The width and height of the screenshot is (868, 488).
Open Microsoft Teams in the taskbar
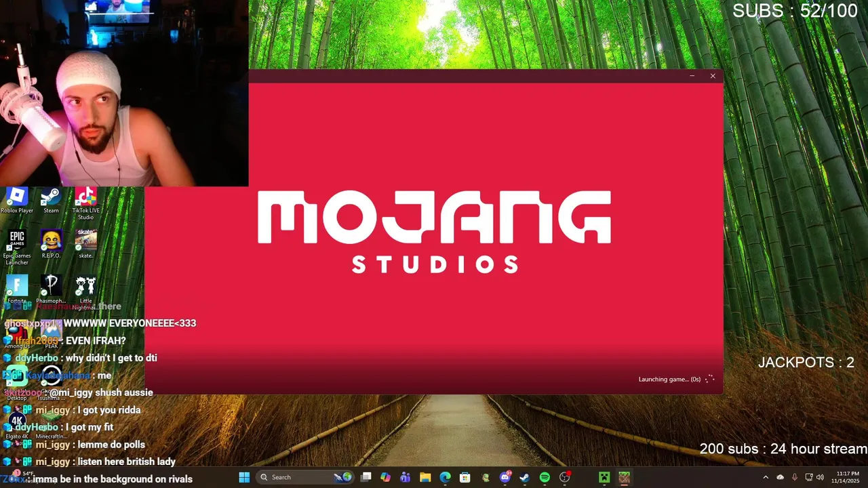pos(406,477)
